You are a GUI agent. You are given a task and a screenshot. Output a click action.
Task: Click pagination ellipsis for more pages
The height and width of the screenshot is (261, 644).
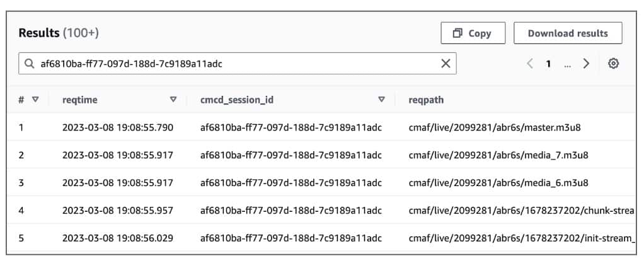click(568, 64)
